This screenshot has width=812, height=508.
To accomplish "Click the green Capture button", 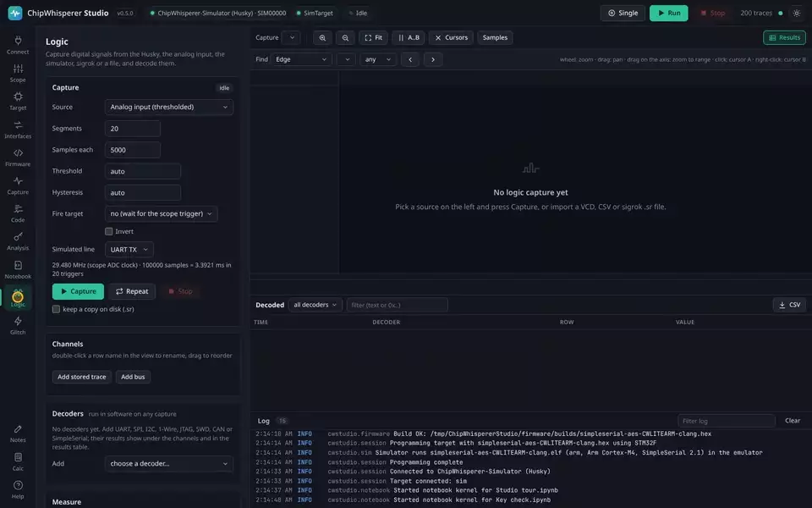I will [78, 291].
